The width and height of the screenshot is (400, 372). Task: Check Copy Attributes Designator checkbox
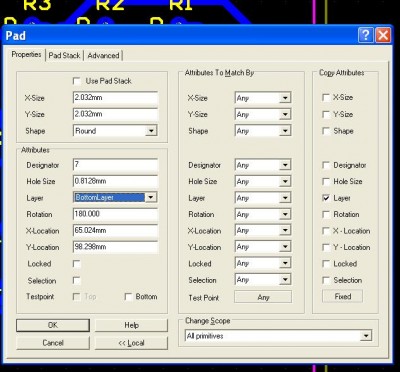(x=326, y=165)
